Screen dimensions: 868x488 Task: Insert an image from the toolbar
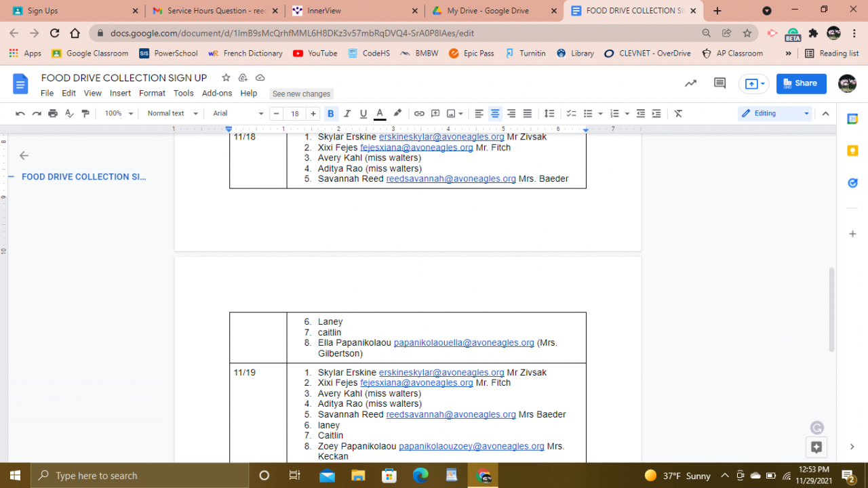(x=451, y=114)
